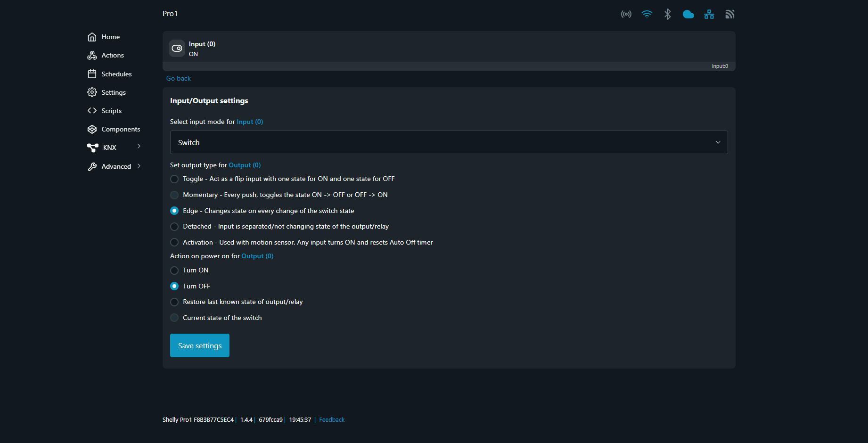Click the Input (0) switch icon
The height and width of the screenshot is (443, 868).
coord(177,48)
